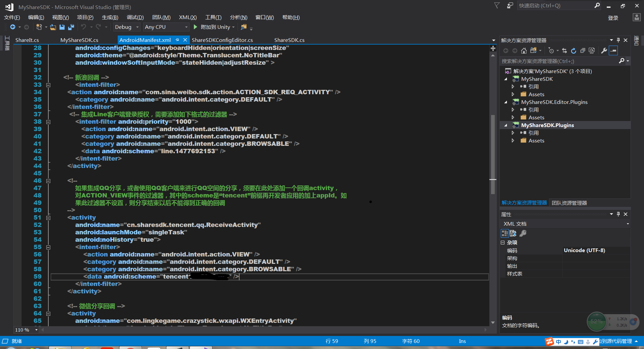Click the notifications filter funnel icon in title bar
Screen dimensions: 644x349
497,5
